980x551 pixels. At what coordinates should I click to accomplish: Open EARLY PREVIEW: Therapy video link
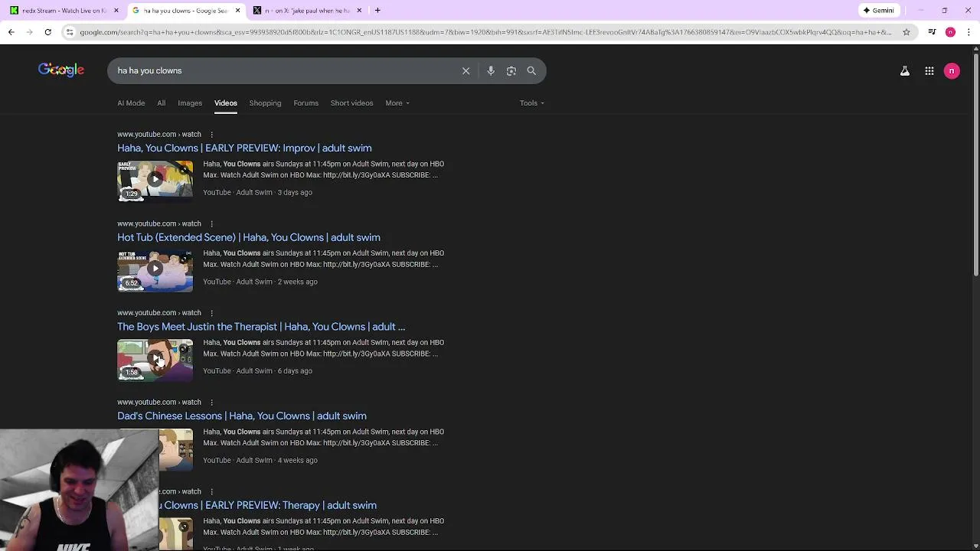point(268,505)
